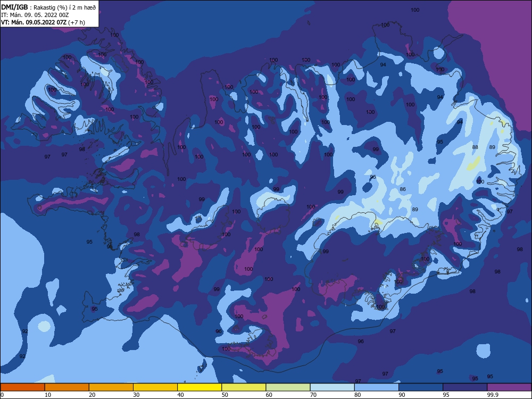Click the title 'DMI/IGB : Rakastig (%) í 2 m hæð'

pos(48,7)
